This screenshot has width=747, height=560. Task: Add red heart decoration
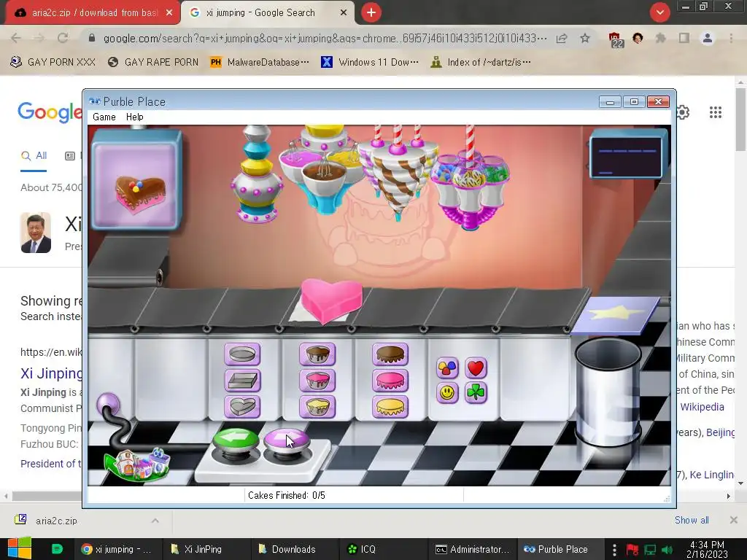(x=476, y=367)
